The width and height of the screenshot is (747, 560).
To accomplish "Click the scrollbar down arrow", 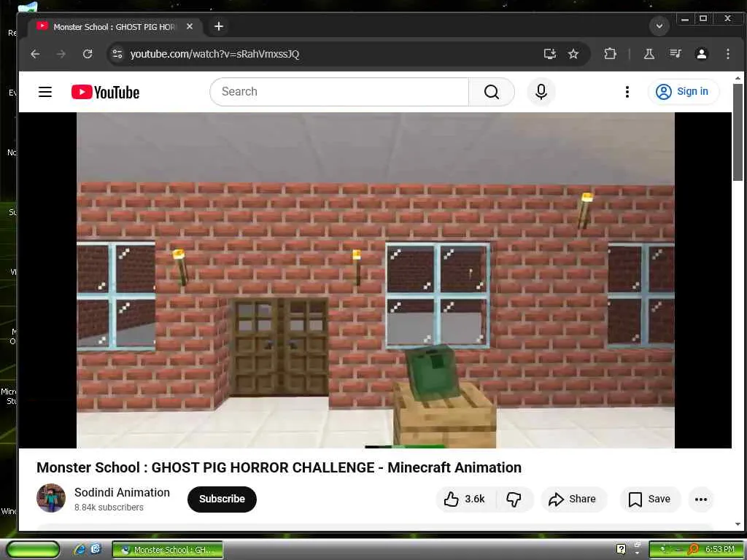I will pyautogui.click(x=738, y=524).
